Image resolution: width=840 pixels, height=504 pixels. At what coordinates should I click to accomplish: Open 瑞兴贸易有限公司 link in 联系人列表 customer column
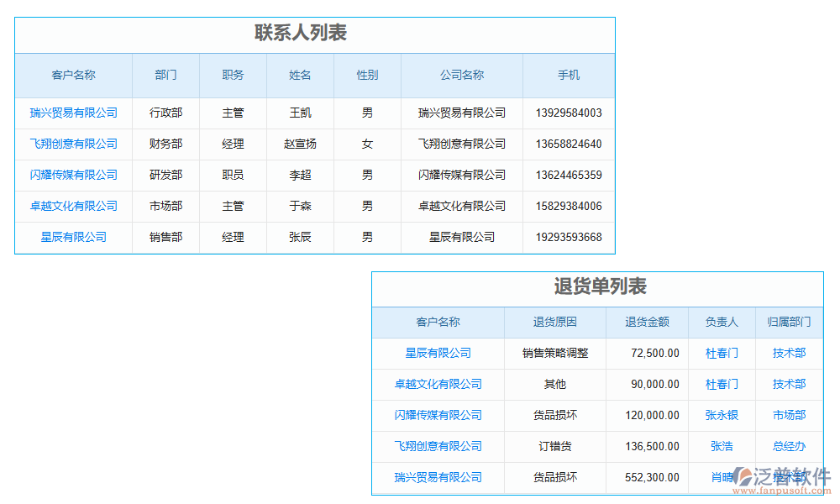[73, 113]
